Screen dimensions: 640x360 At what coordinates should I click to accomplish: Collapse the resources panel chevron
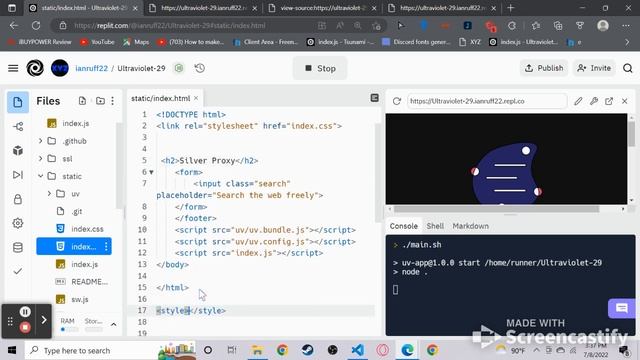(113, 324)
